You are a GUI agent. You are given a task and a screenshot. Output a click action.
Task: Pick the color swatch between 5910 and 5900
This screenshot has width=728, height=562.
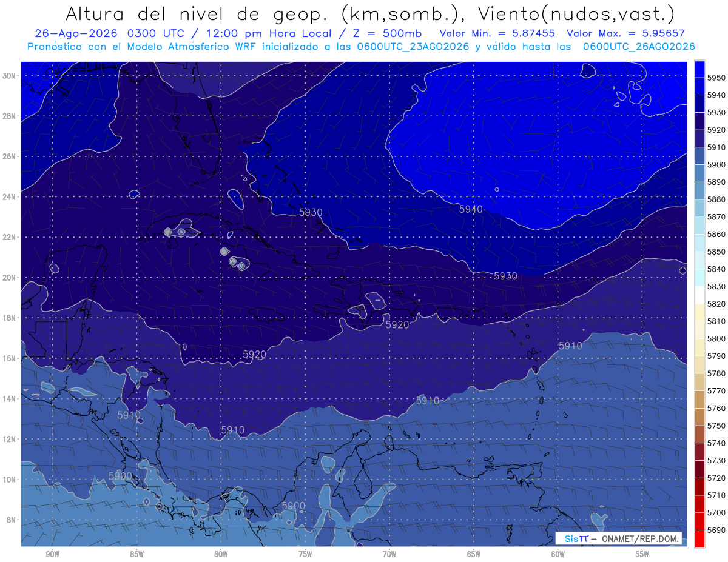tap(699, 156)
